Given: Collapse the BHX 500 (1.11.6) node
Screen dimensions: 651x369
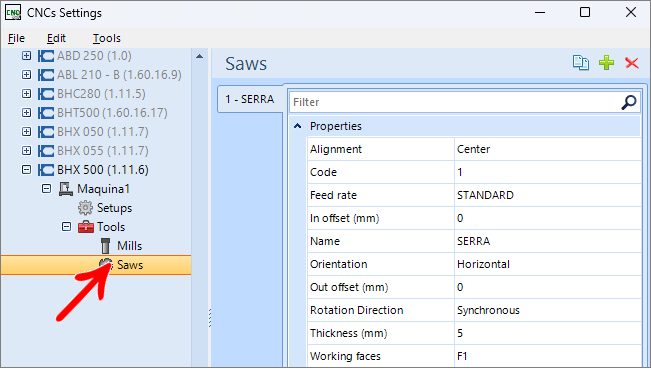Looking at the screenshot, I should (x=27, y=169).
